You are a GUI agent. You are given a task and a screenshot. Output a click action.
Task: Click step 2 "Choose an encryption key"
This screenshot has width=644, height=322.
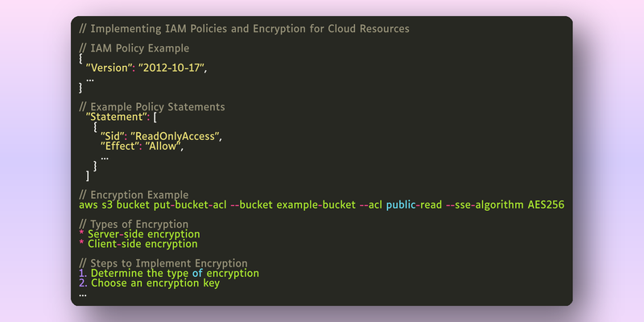pyautogui.click(x=150, y=283)
